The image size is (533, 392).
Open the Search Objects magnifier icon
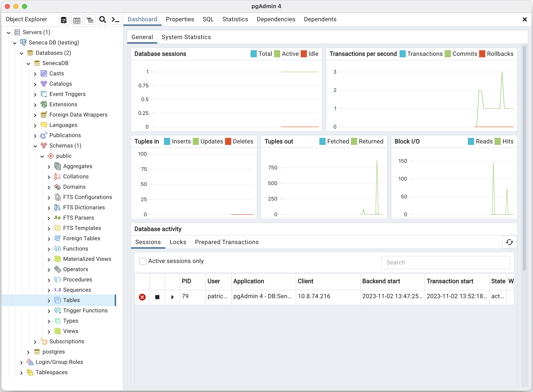103,20
